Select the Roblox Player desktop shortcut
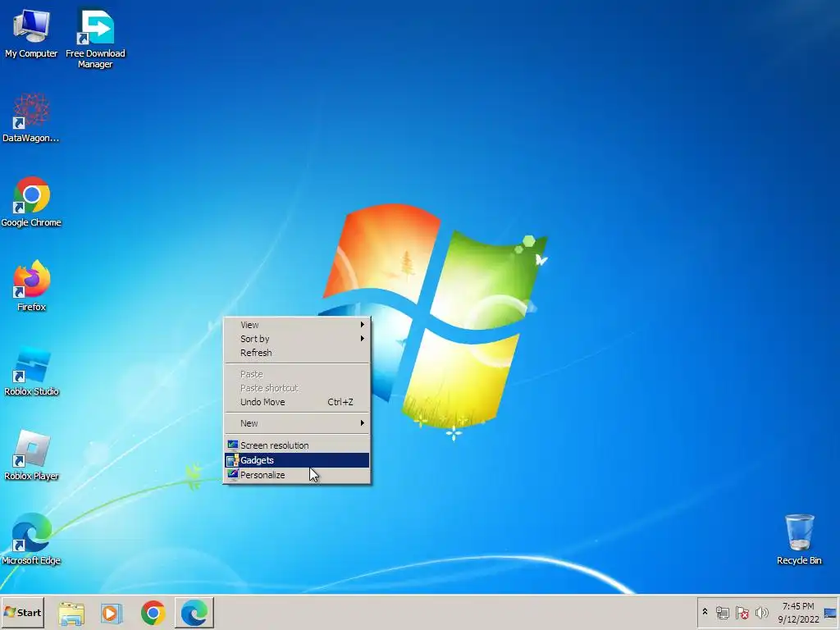The height and width of the screenshot is (630, 840). coord(32,455)
